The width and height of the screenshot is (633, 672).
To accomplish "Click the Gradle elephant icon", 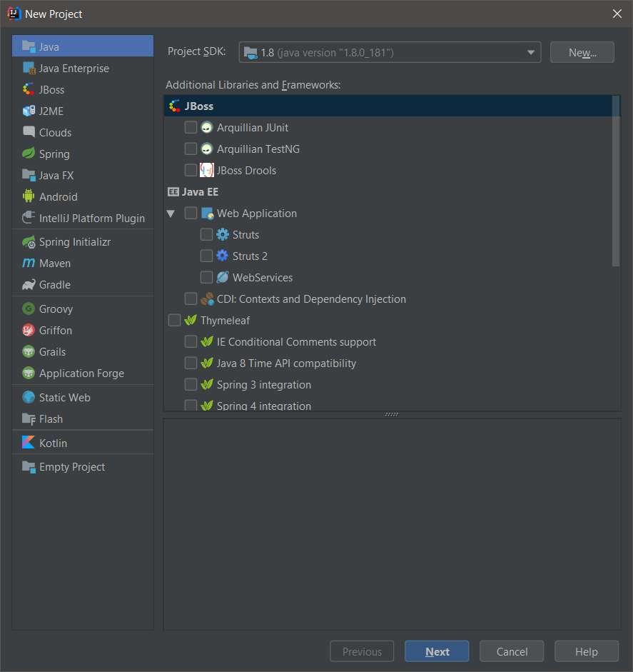I will click(x=29, y=284).
